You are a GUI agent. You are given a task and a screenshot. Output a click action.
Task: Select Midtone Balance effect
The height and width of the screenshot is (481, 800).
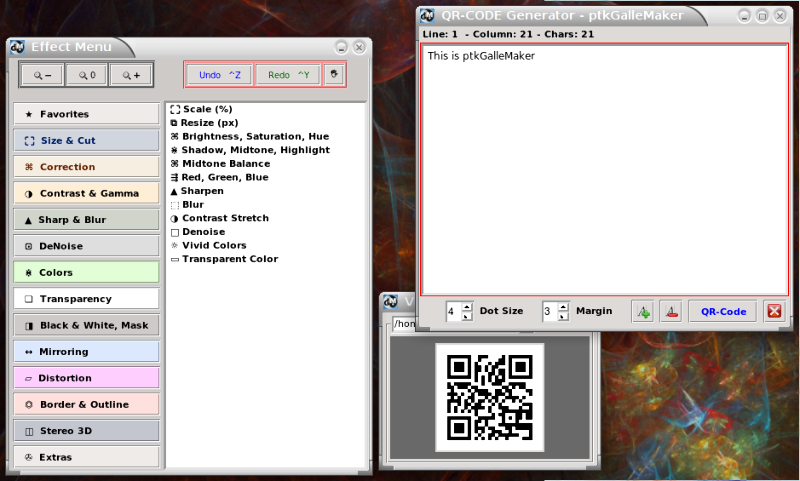220,164
